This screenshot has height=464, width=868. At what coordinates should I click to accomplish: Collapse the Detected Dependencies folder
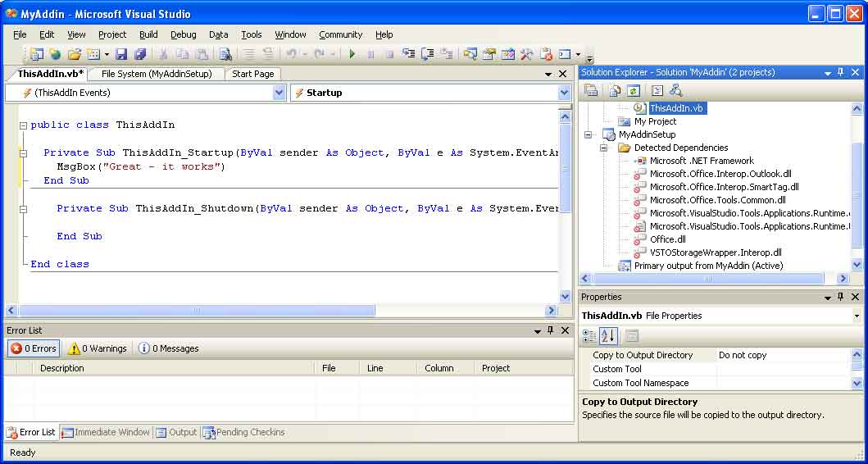[604, 148]
